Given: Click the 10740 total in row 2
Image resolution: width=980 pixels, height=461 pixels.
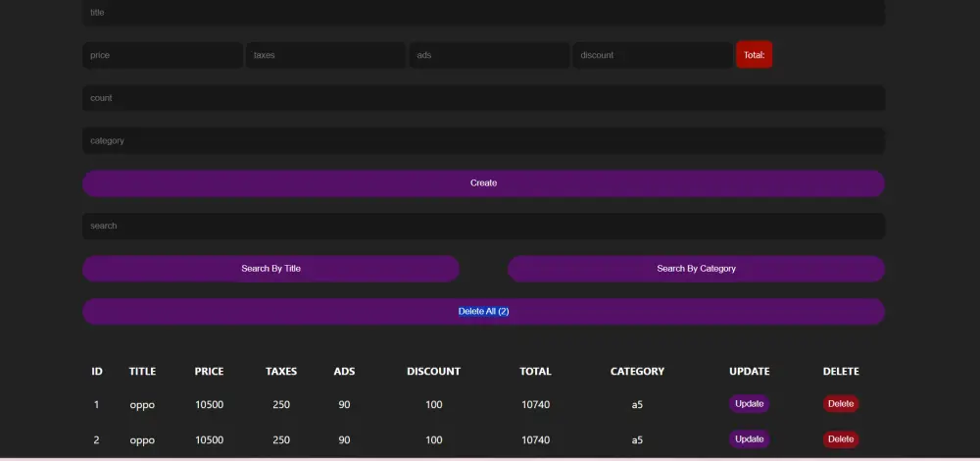Looking at the screenshot, I should point(536,440).
